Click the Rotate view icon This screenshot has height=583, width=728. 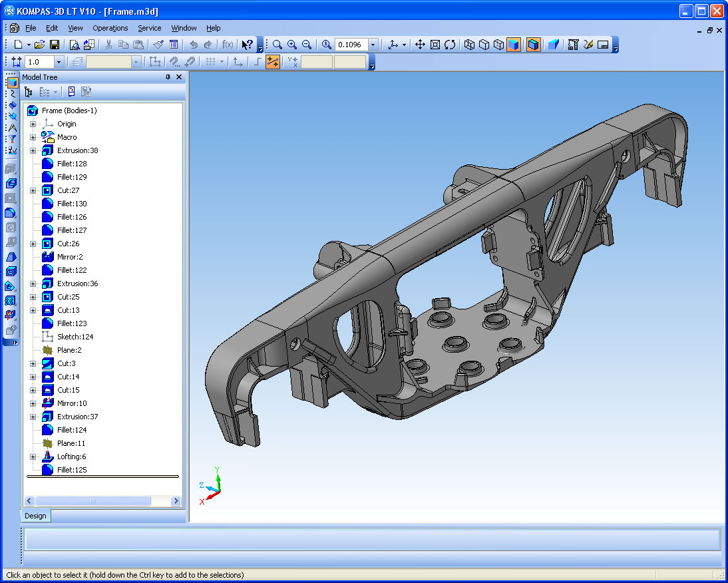449,45
